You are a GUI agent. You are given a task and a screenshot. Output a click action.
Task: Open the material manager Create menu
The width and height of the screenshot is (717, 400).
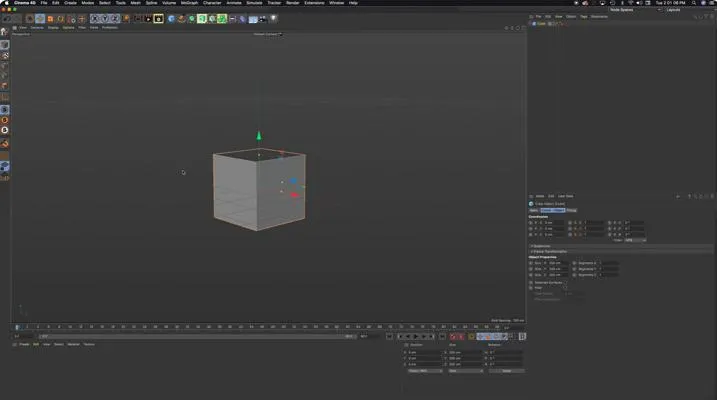24,344
